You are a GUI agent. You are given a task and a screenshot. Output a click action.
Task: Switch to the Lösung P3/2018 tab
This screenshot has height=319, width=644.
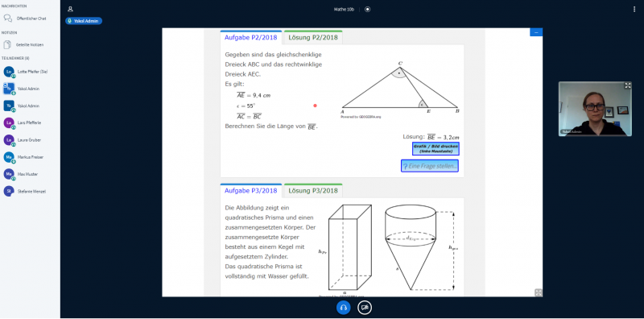coord(313,191)
